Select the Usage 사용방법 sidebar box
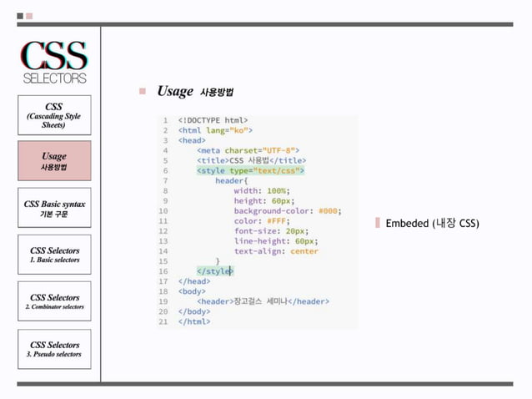Viewport: 532px width, 399px height. pos(54,160)
